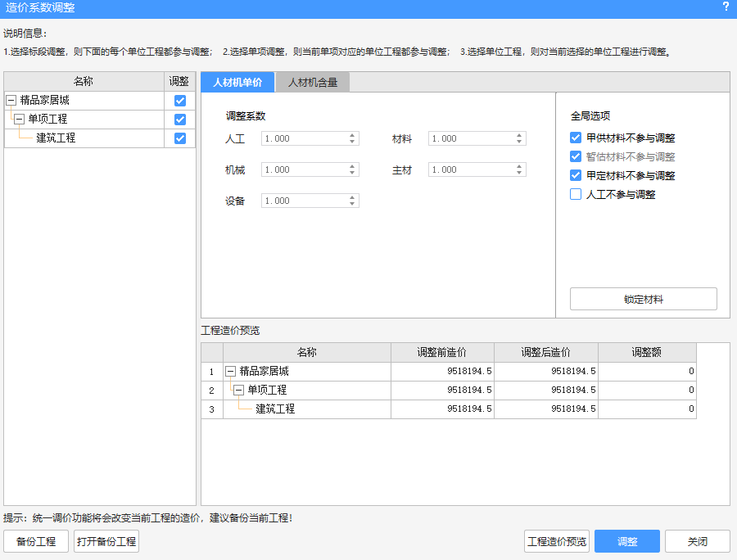Click the 调整后造价 column header
737x560 pixels.
tap(546, 352)
